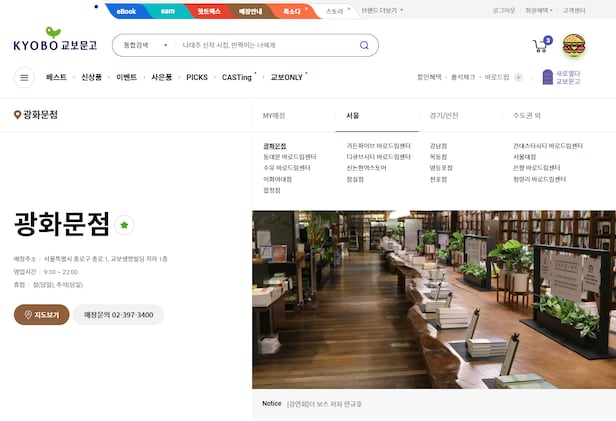Toggle the green star favorite for 광화문점
Viewport: 616px width, 421px height.
124,225
